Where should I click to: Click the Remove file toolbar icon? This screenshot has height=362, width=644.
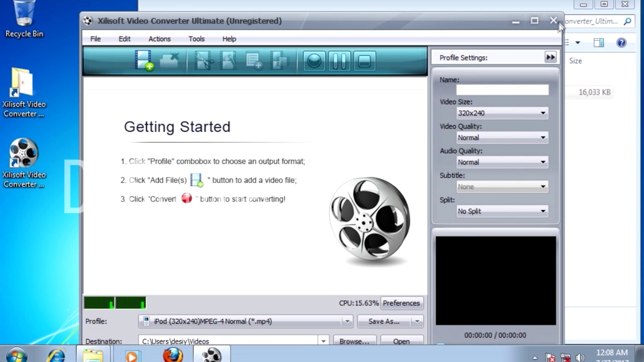click(x=170, y=61)
